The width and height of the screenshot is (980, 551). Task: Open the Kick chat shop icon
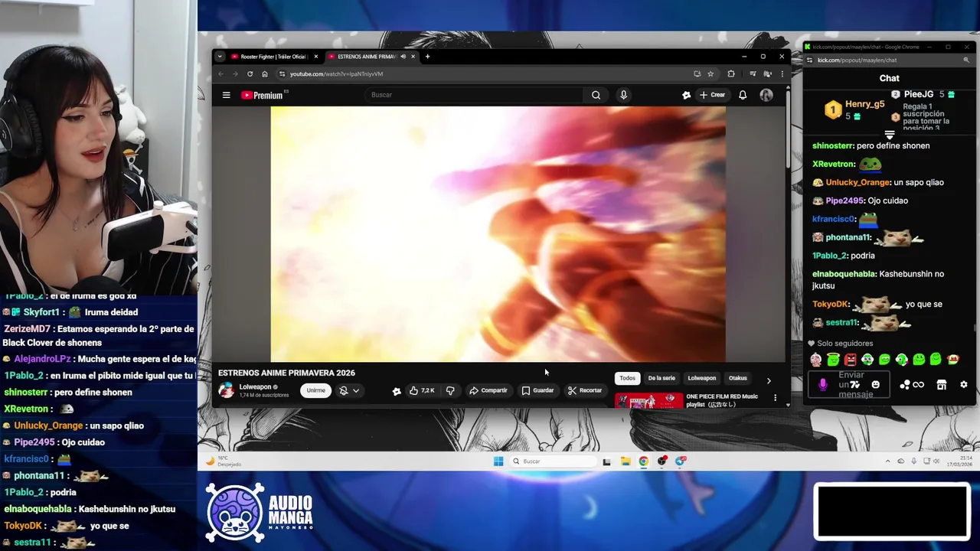pyautogui.click(x=942, y=385)
